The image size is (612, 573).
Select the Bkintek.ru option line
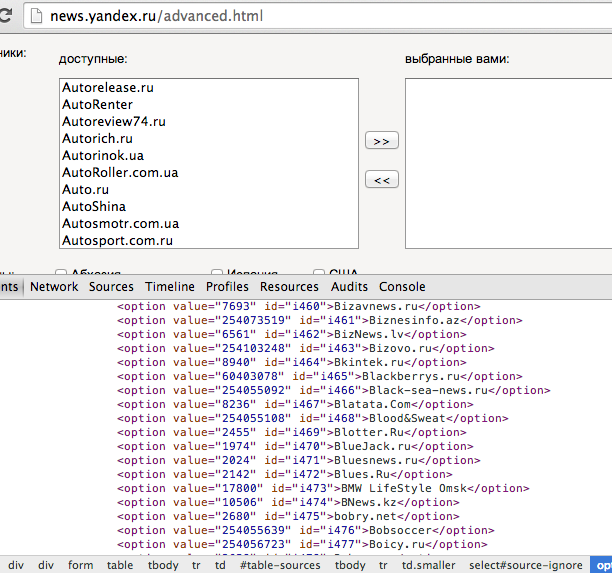tap(292, 363)
